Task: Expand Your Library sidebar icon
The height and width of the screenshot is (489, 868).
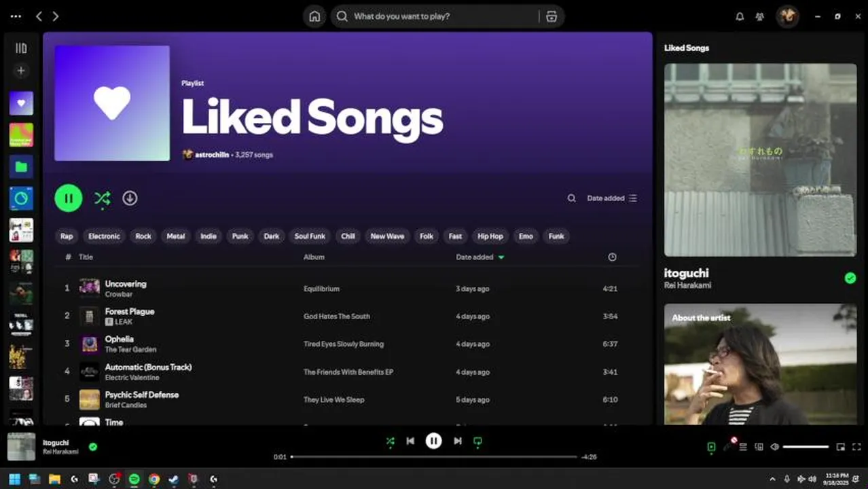Action: point(21,48)
